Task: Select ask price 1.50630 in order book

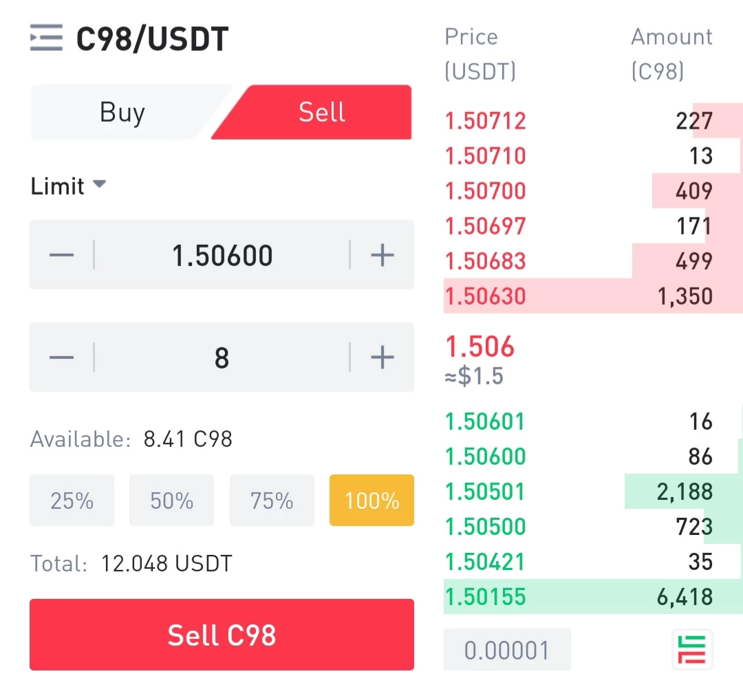Action: [485, 296]
